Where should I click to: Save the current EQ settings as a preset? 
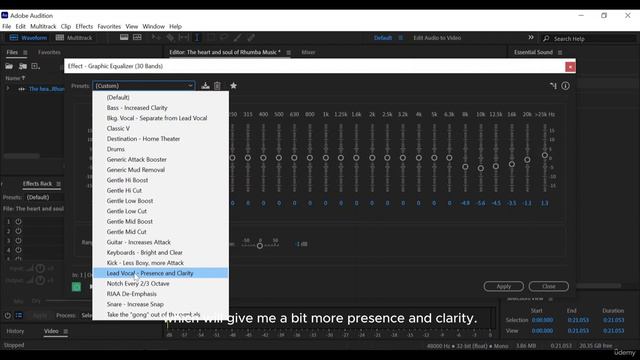tap(205, 86)
